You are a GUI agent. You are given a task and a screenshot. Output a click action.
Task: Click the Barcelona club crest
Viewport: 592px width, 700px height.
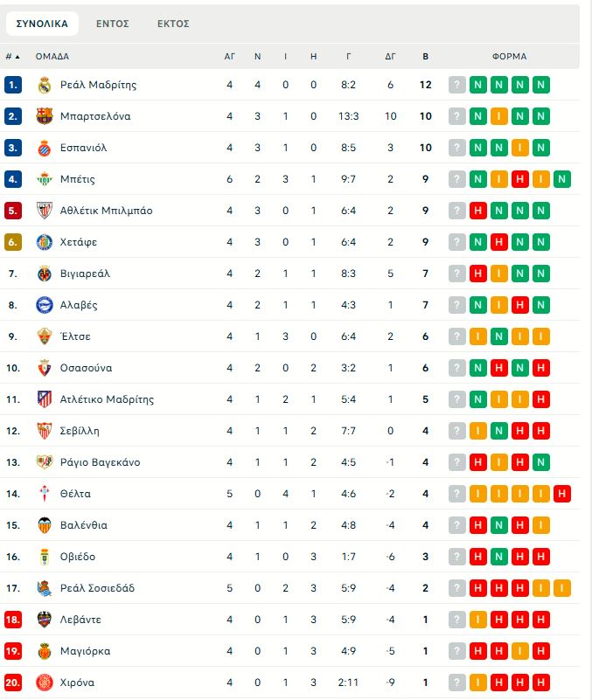pos(45,116)
